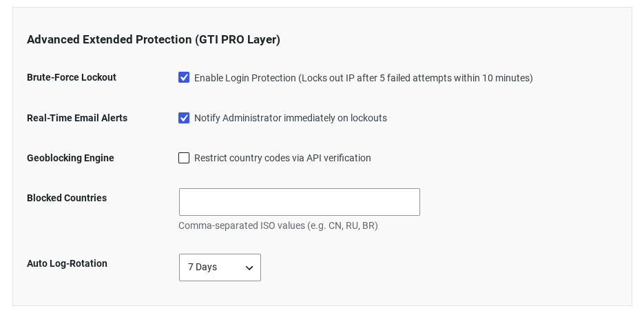Screen dimensions: 644x313
Task: Click the Brute-Force Lockout row heading
Action: pos(72,77)
